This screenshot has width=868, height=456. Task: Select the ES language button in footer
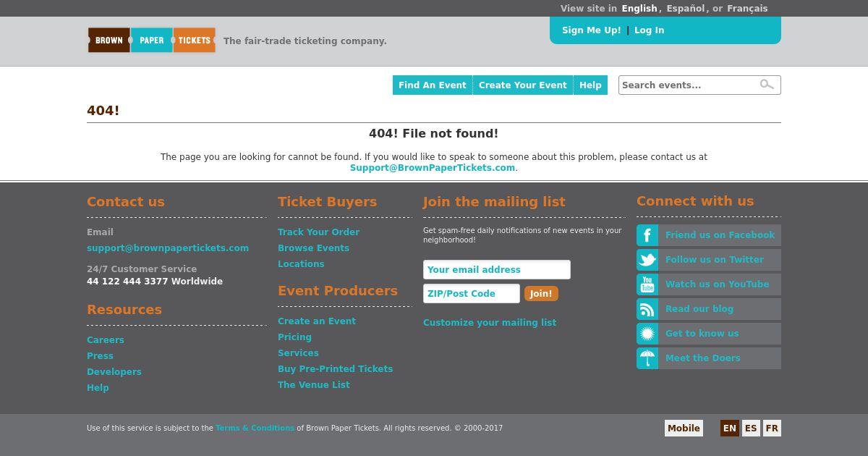tap(751, 428)
